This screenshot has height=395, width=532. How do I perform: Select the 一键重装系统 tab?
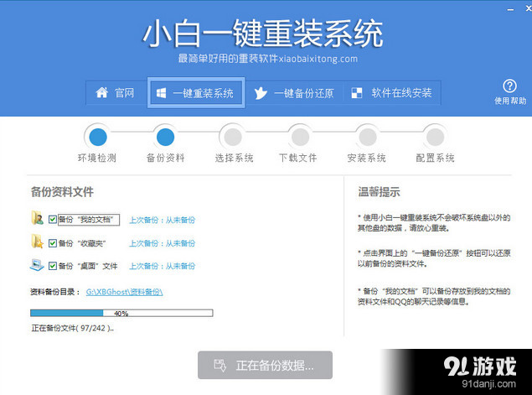coord(196,93)
